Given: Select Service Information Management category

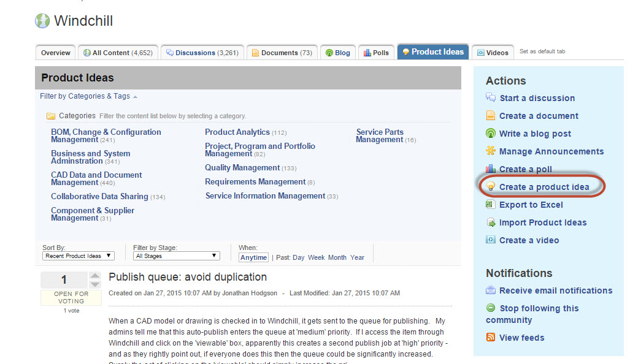Looking at the screenshot, I should pyautogui.click(x=266, y=196).
